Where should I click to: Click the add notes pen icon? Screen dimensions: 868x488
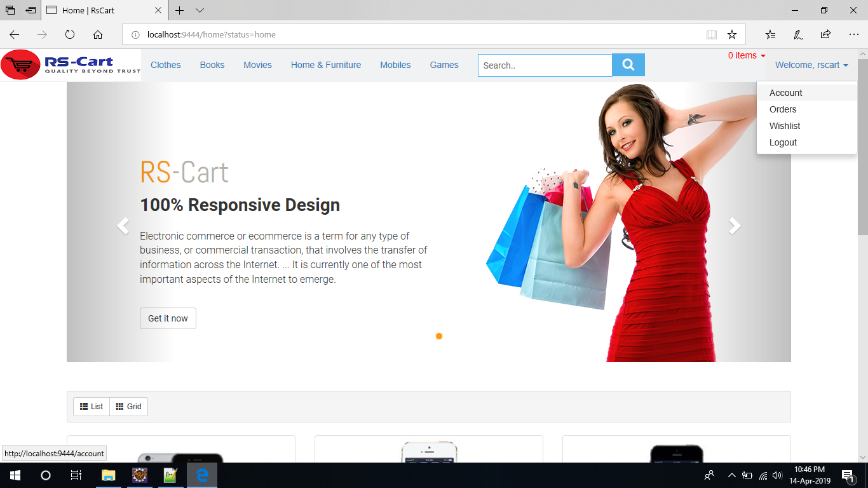pyautogui.click(x=798, y=34)
